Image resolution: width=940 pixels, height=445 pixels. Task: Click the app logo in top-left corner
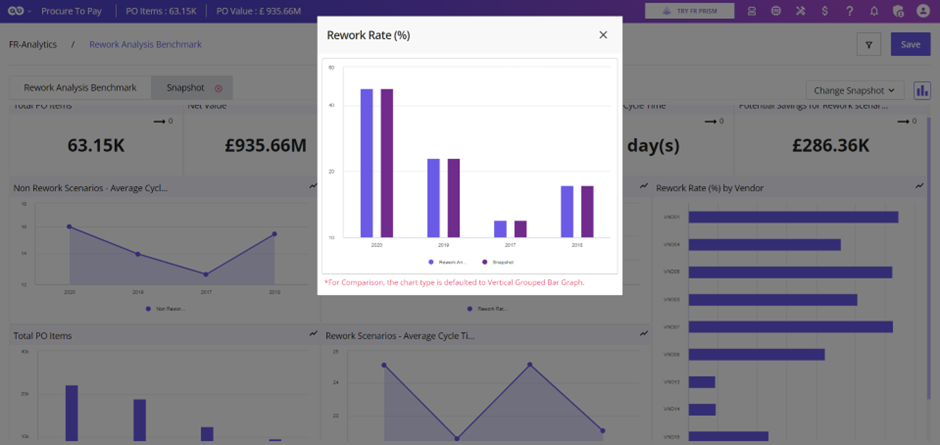[15, 11]
